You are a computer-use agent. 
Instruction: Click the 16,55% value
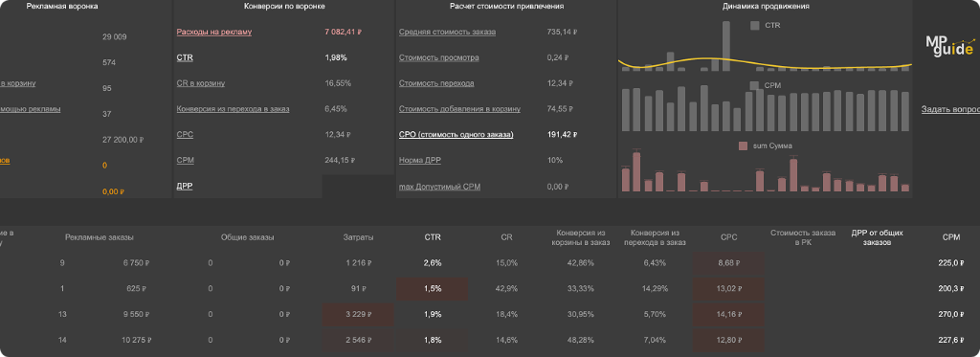338,83
